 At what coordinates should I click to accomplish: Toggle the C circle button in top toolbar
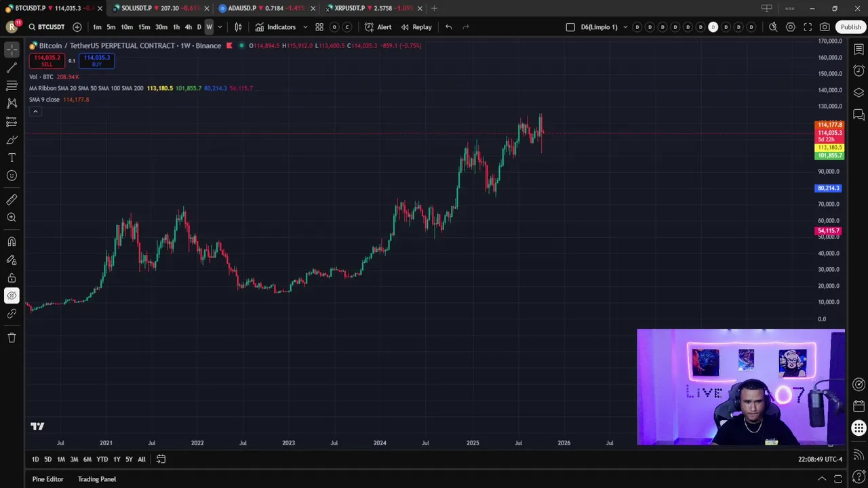(347, 27)
